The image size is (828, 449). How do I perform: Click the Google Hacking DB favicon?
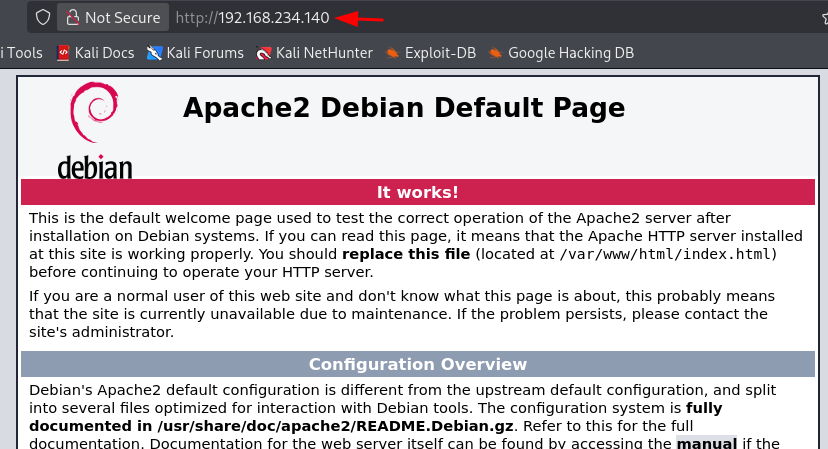495,53
